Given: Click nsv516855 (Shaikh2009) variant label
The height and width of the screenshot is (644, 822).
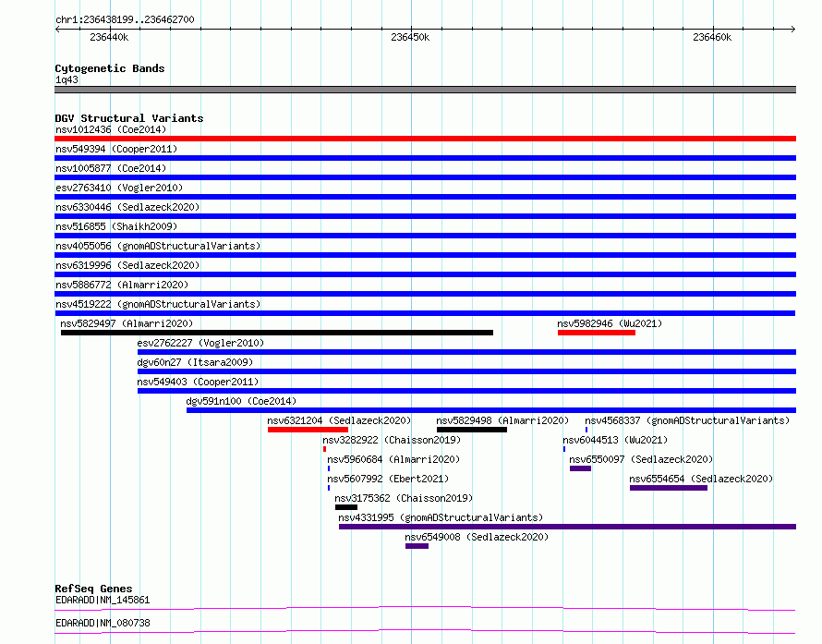Looking at the screenshot, I should click(116, 226).
